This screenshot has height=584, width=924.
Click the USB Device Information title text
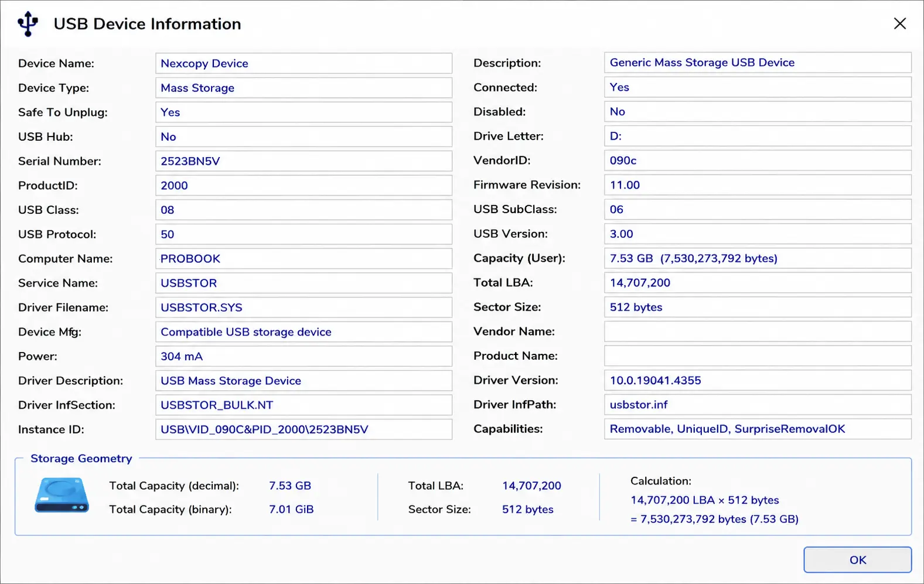pyautogui.click(x=147, y=23)
